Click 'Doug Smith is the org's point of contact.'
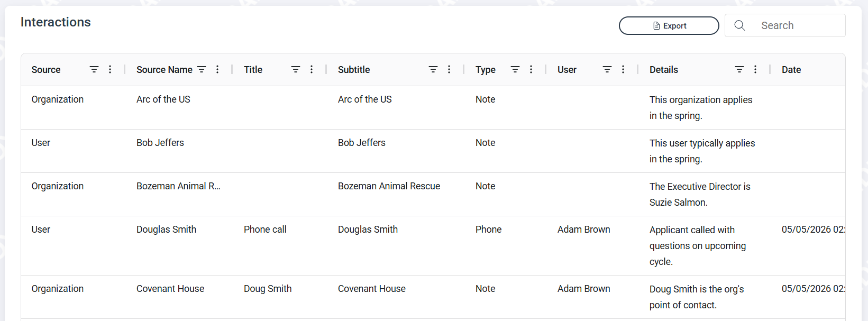Image resolution: width=868 pixels, height=321 pixels. pos(697,297)
